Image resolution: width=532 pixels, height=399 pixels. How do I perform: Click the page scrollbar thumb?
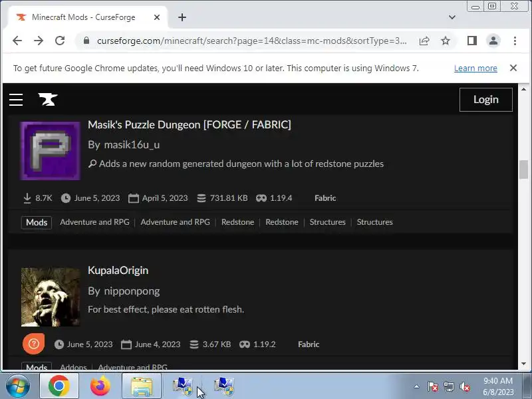[523, 169]
